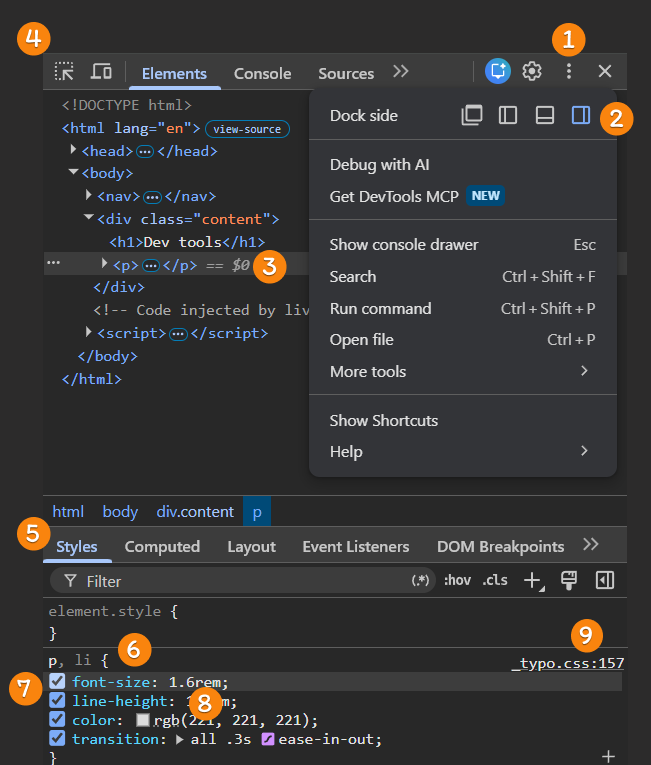Expand the nav element's collapsed ellipsis
The width and height of the screenshot is (651, 765).
(x=152, y=197)
